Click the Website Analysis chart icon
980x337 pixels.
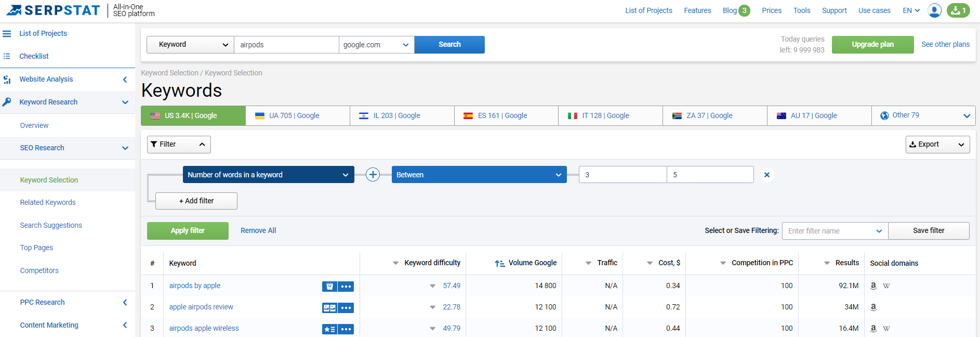7,80
